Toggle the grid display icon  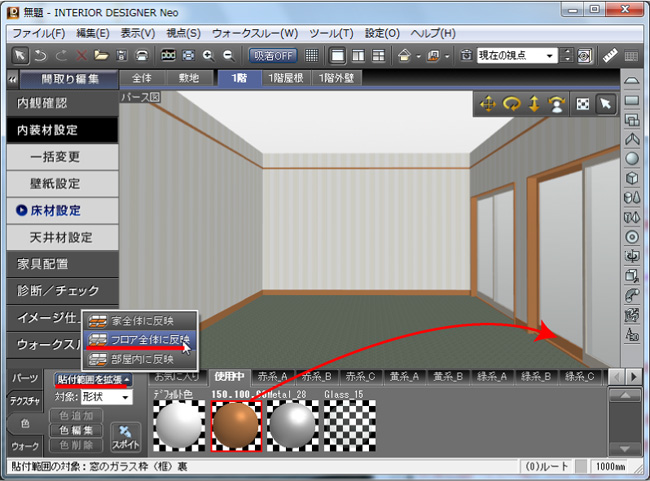click(312, 56)
